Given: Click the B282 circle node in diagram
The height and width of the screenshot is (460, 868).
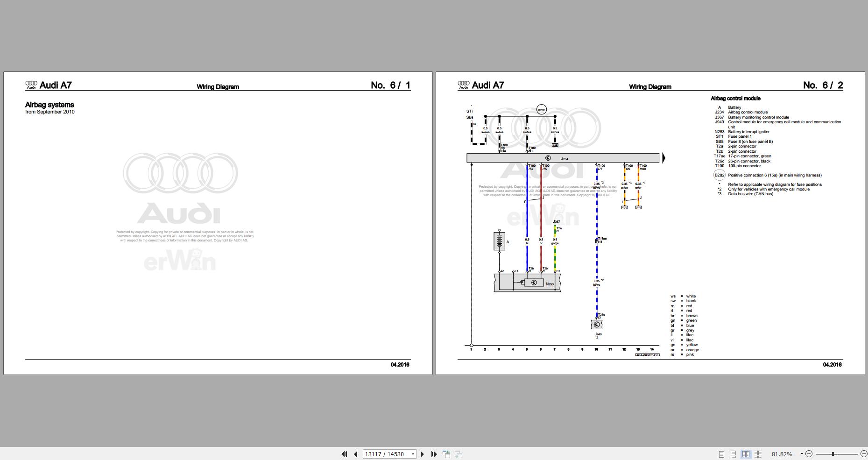Looking at the screenshot, I should point(541,110).
